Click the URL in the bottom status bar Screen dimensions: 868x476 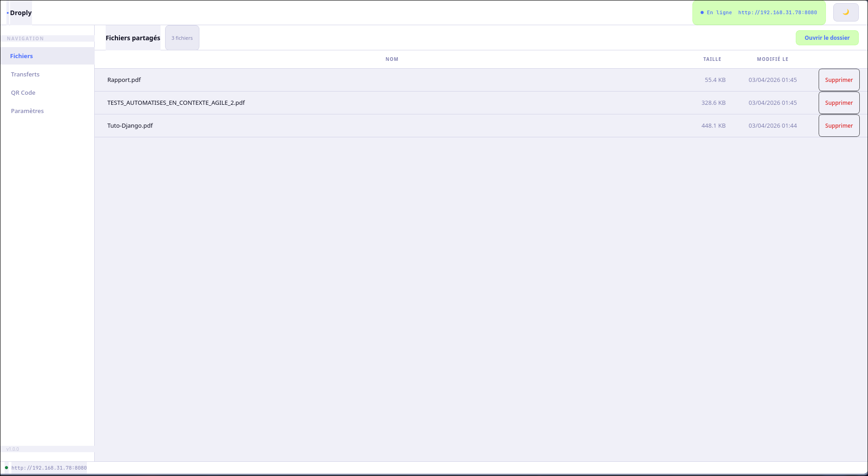(x=49, y=468)
